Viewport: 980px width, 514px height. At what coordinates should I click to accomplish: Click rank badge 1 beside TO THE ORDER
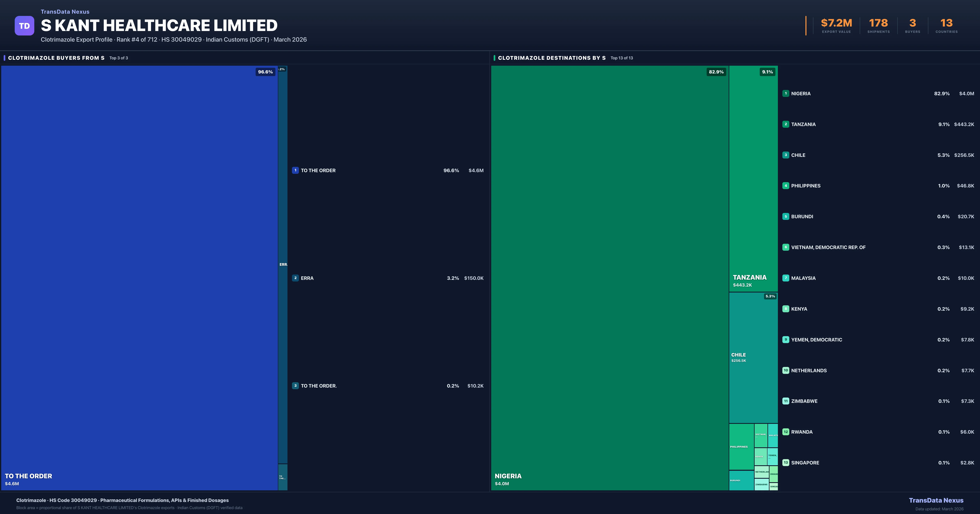coord(295,170)
